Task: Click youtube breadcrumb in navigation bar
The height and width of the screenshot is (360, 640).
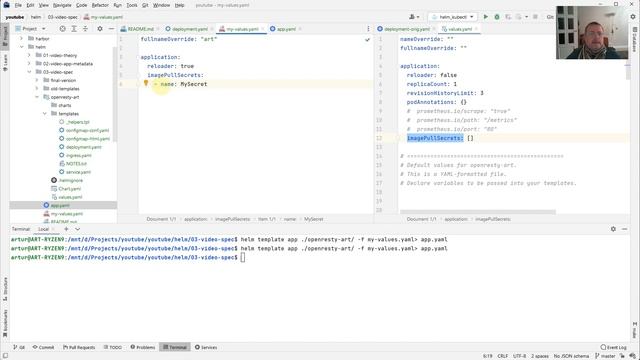Action: (15, 17)
